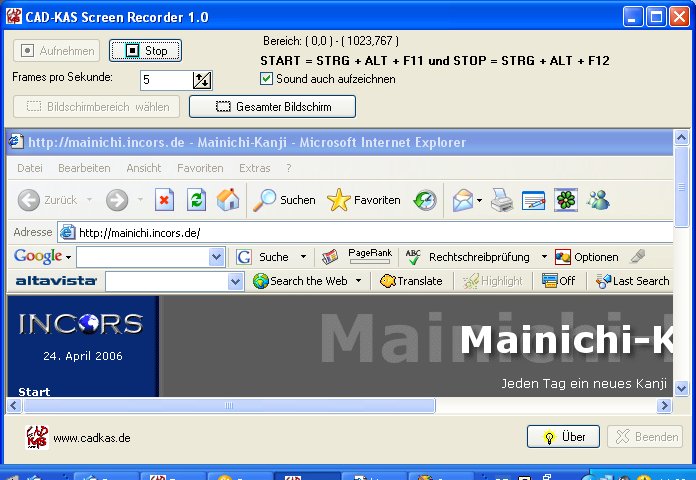Click the Internet Explorer Home icon

click(228, 200)
